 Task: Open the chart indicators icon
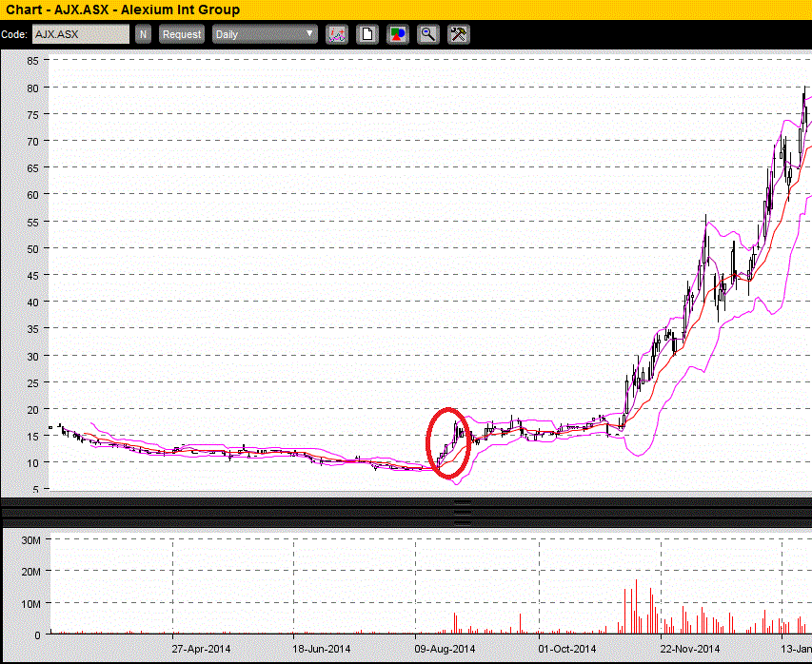coord(337,34)
